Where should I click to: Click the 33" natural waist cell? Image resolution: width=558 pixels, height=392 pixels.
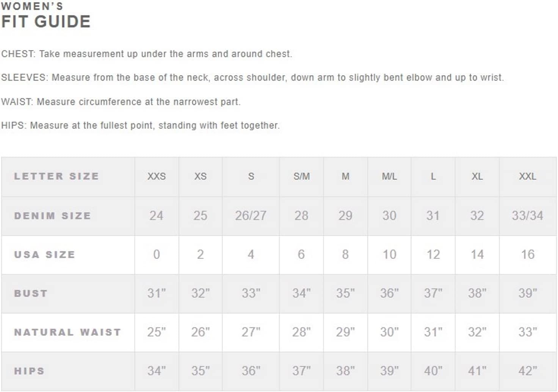click(527, 332)
